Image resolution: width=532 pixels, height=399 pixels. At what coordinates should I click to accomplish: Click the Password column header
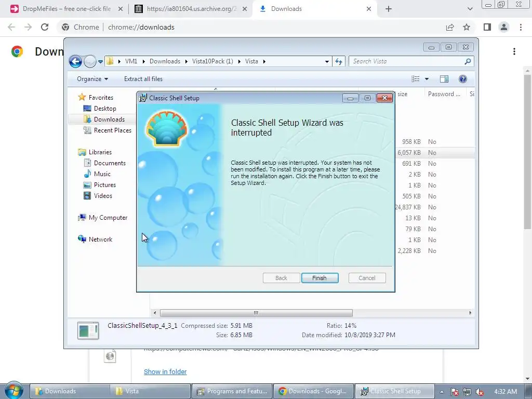tap(444, 94)
